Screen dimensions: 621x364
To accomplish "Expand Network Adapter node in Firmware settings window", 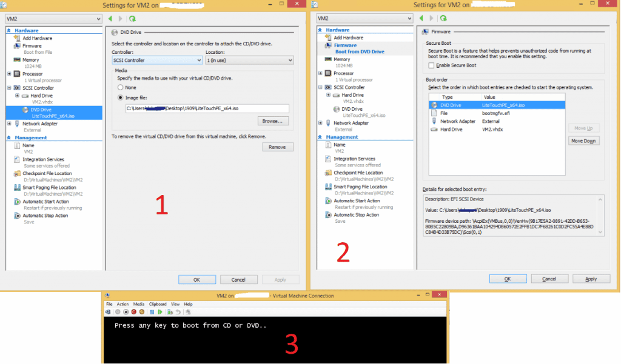I will click(320, 123).
